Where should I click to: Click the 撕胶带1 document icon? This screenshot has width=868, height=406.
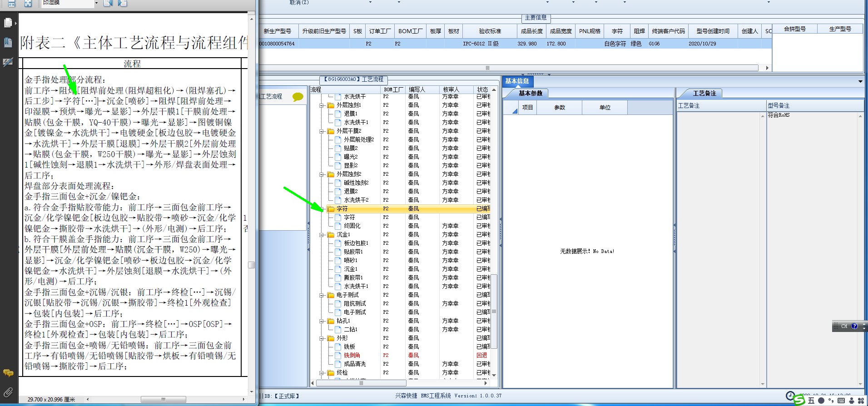coord(338,278)
